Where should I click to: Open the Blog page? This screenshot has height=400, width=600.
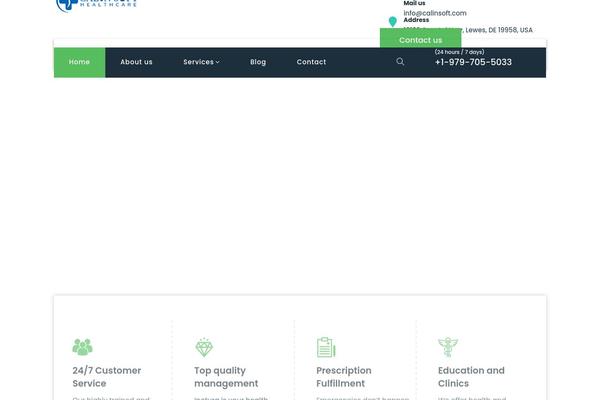pos(258,62)
